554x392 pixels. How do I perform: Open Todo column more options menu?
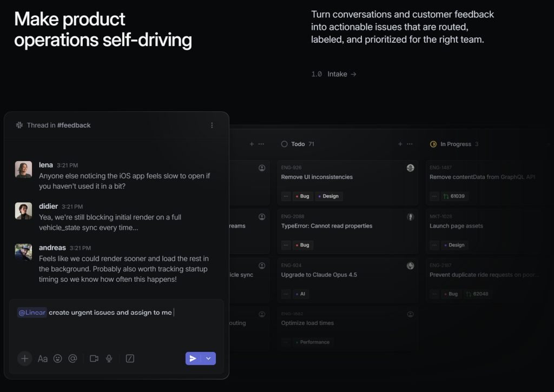[410, 144]
